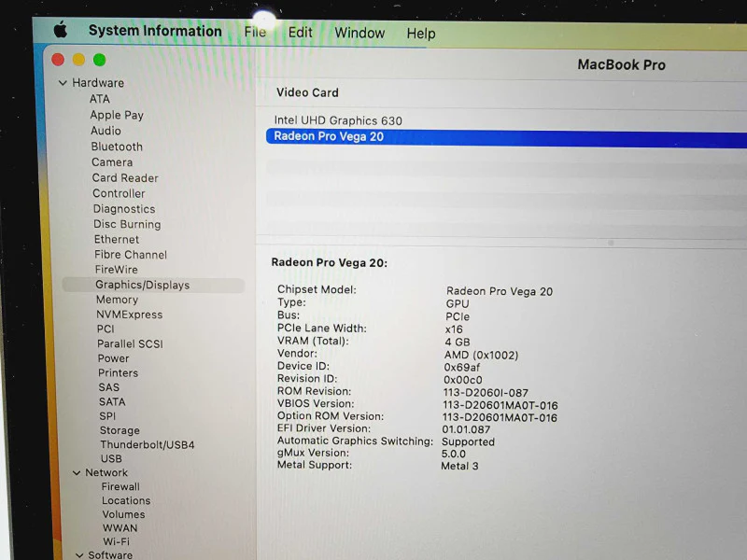This screenshot has width=747, height=560.
Task: Select SPI in the sidebar
Action: point(107,416)
